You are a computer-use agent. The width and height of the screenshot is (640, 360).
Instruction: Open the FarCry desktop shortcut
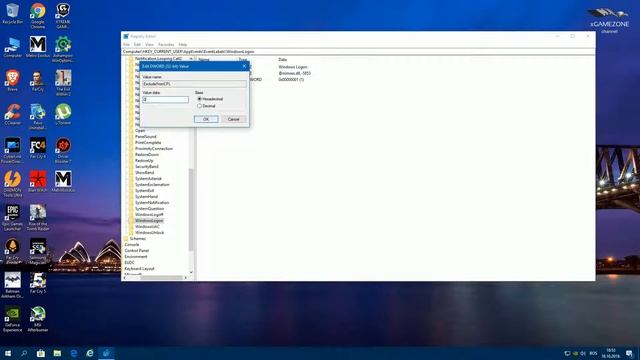coord(38,80)
